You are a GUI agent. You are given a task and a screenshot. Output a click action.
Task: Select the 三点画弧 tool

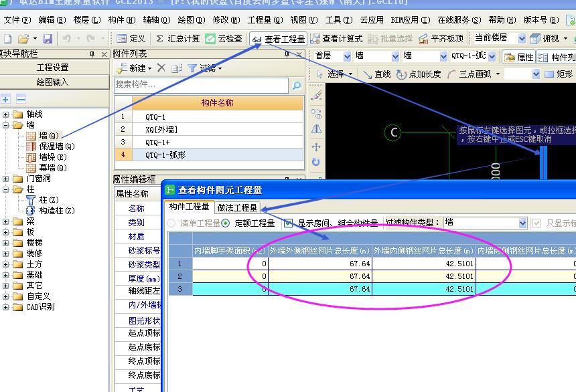click(470, 74)
